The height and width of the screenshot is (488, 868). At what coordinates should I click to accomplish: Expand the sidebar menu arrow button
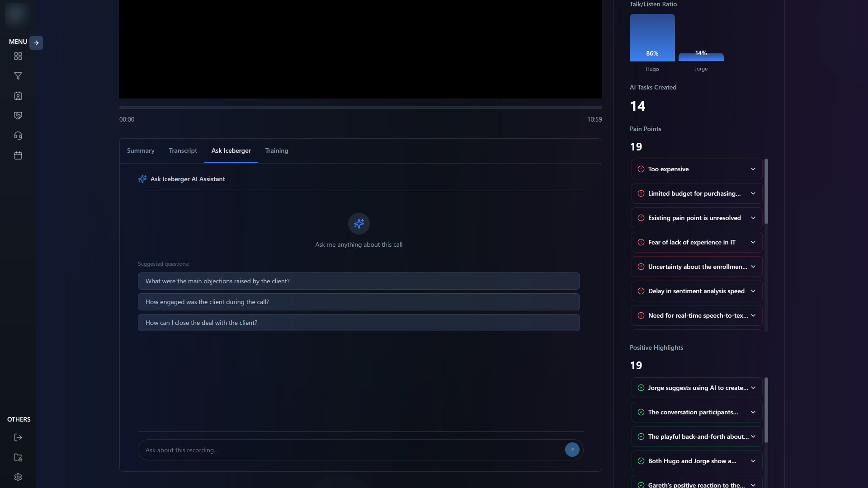click(36, 43)
